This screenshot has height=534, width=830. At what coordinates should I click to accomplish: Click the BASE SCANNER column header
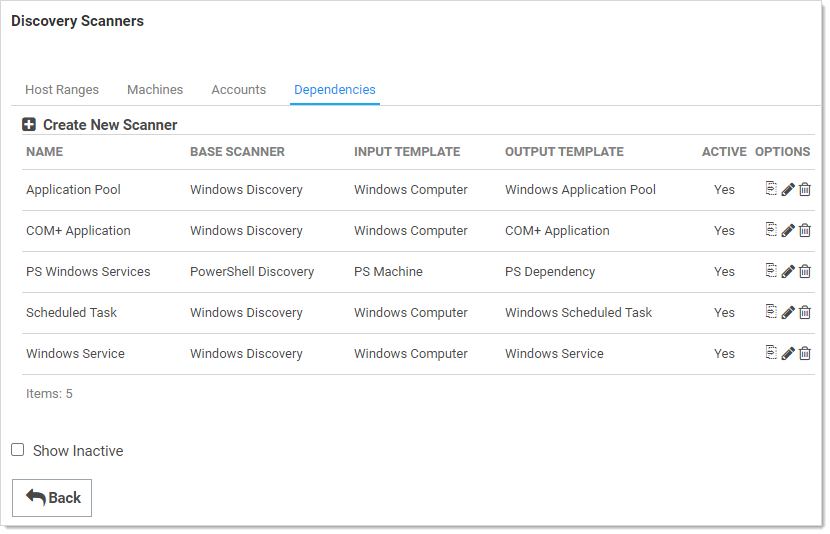(x=237, y=152)
